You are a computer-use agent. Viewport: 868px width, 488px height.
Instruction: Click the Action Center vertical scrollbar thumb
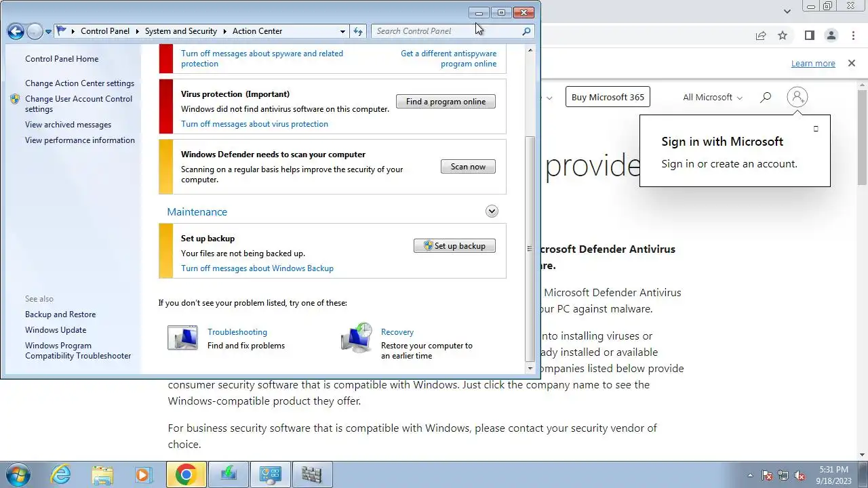[x=530, y=249]
